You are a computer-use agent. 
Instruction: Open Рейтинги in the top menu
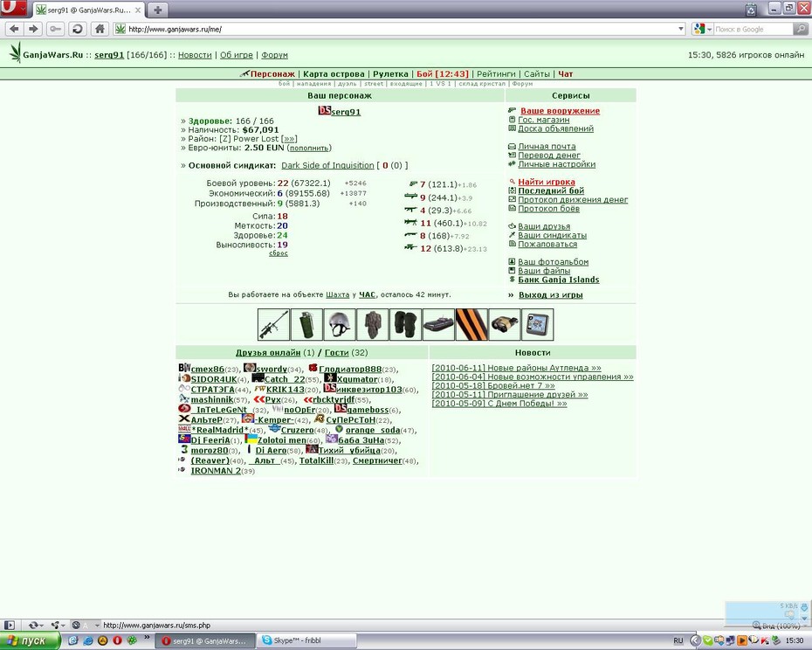pyautogui.click(x=496, y=74)
